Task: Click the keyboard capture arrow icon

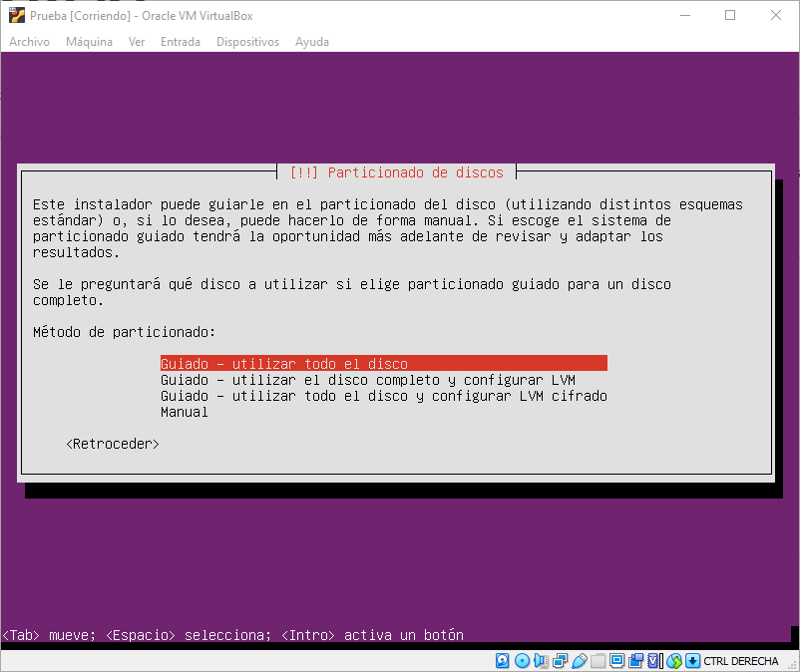Action: point(691,661)
